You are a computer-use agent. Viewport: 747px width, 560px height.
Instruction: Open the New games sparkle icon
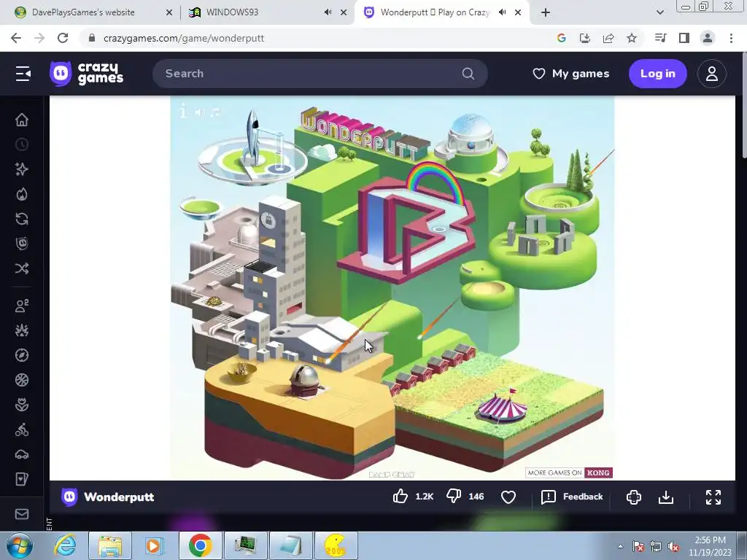(22, 169)
